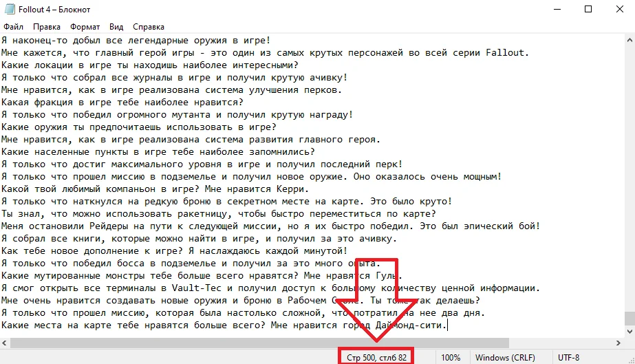Place cursor at end of Даймонд-сити line

click(447, 325)
